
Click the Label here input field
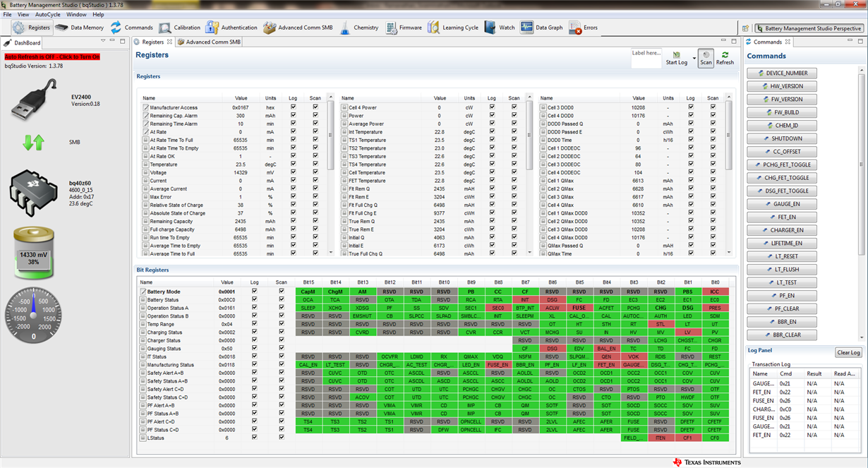tap(646, 58)
